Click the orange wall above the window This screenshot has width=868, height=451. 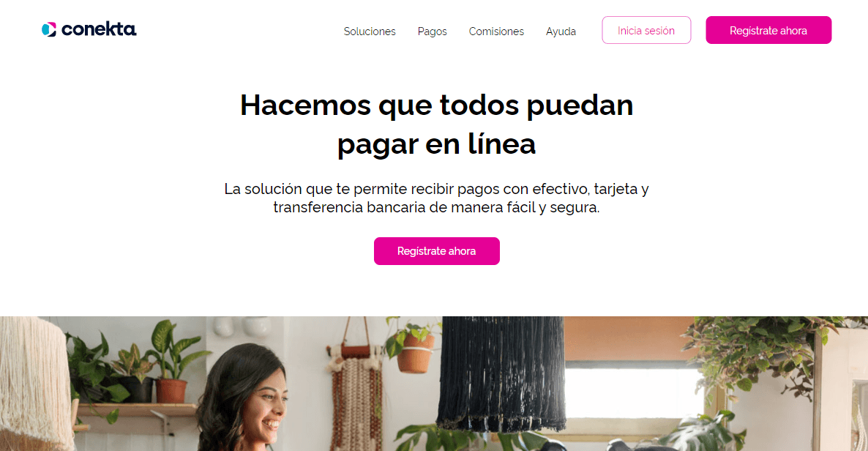pos(626,338)
